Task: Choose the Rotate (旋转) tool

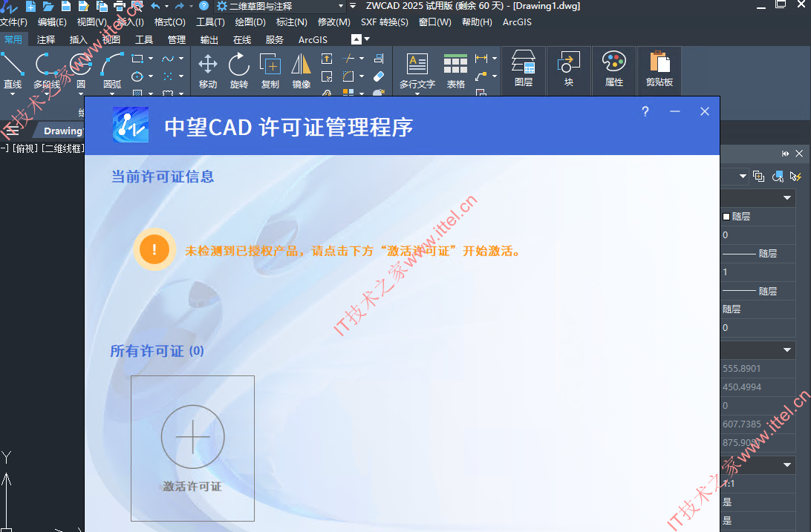Action: click(239, 70)
